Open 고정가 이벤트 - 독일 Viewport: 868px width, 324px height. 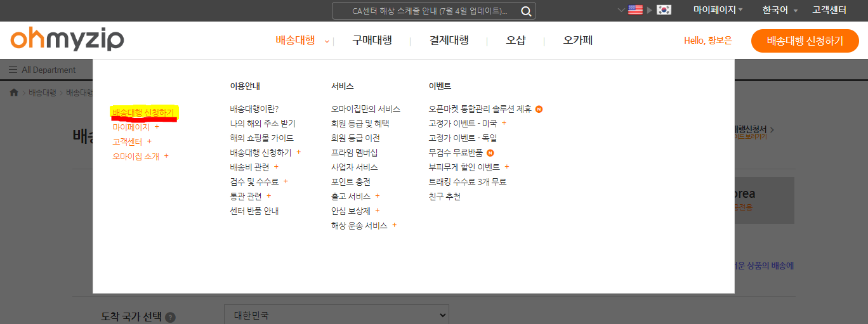pos(463,138)
